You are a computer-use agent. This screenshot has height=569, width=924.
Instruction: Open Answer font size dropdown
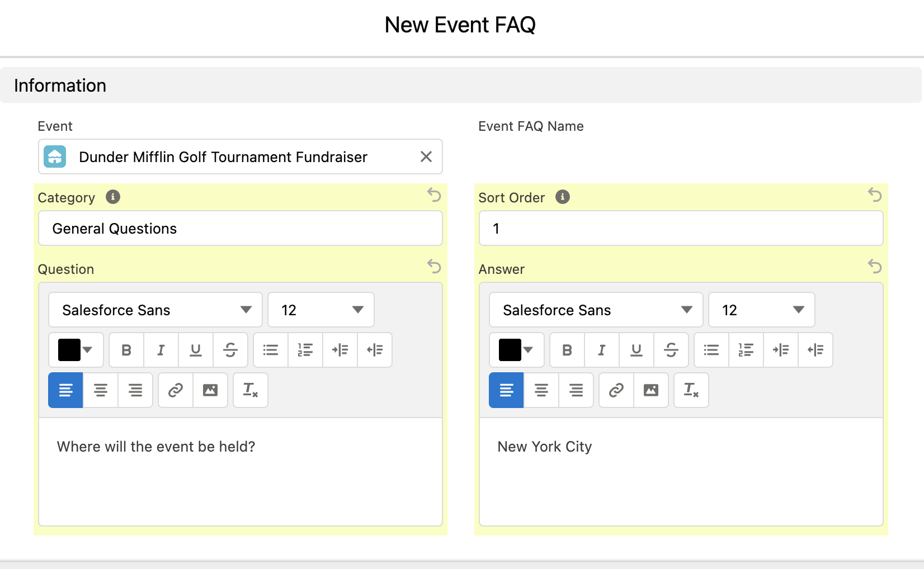762,310
